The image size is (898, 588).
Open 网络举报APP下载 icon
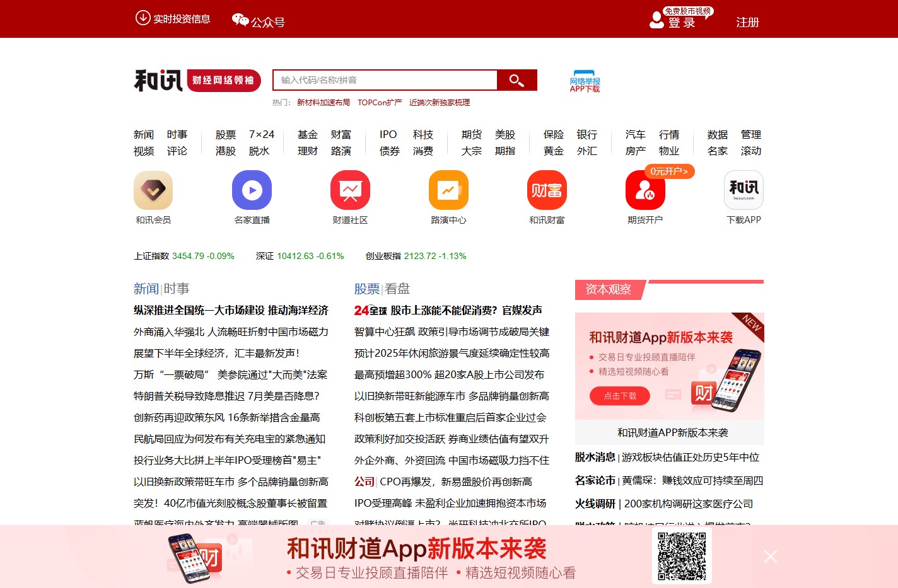click(585, 81)
